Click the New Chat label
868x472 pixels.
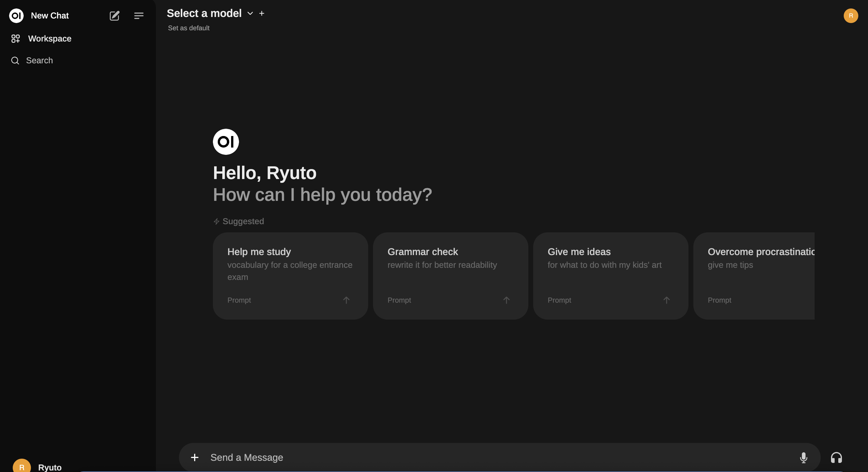coord(49,15)
